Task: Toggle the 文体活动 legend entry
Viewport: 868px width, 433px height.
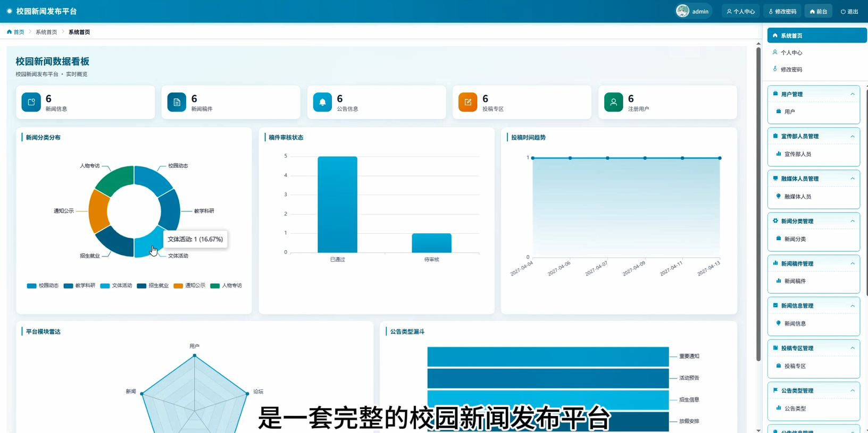Action: (x=116, y=286)
